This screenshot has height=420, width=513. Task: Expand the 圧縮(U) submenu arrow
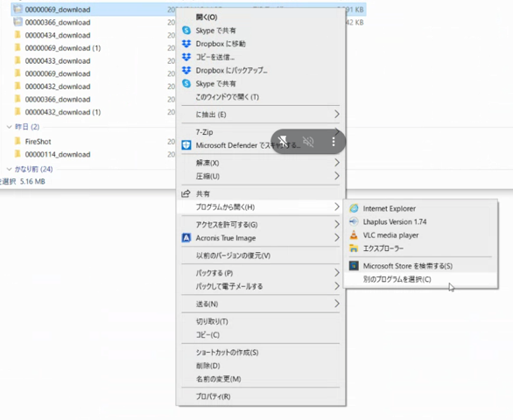(x=337, y=176)
